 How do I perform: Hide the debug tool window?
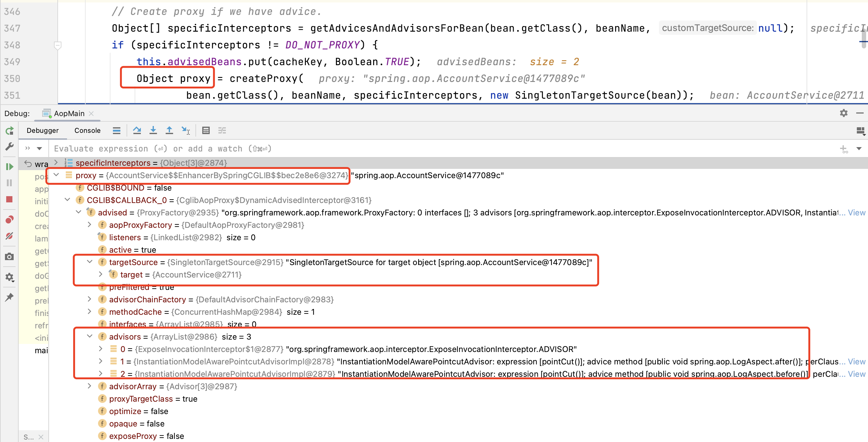(860, 113)
